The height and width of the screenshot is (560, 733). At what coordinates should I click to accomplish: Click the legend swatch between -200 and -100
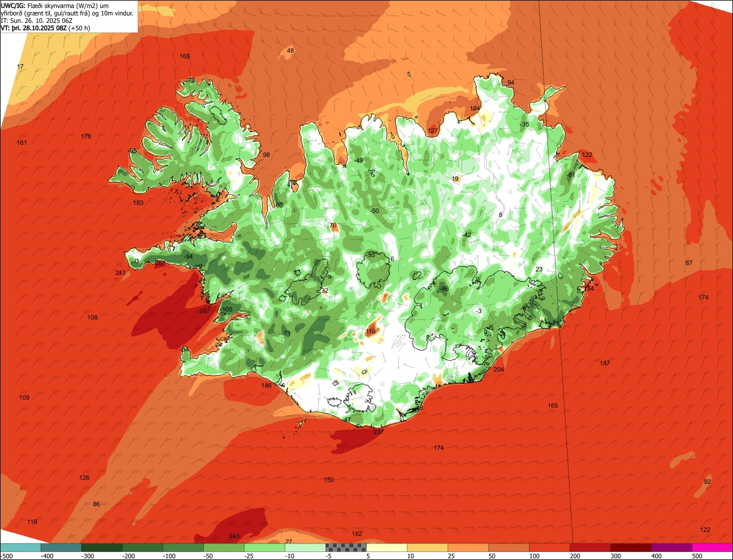(x=143, y=547)
